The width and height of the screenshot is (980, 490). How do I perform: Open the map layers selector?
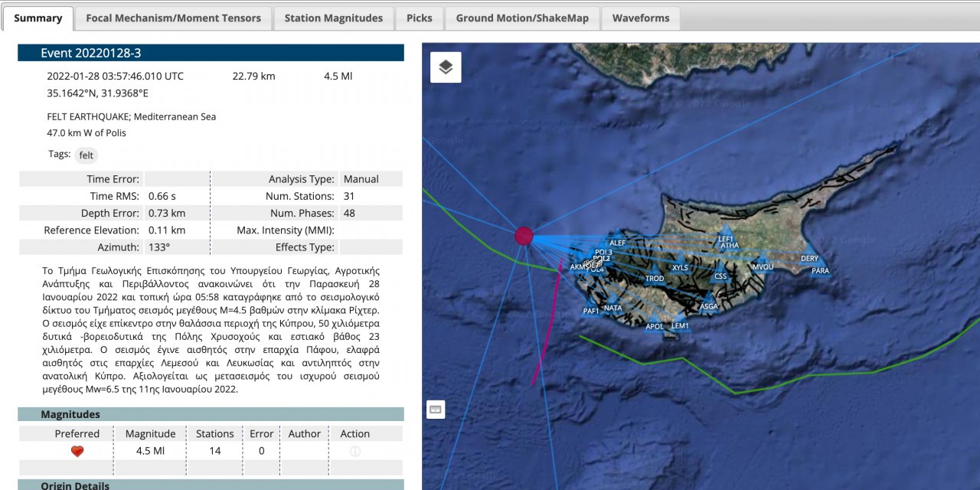(x=446, y=67)
